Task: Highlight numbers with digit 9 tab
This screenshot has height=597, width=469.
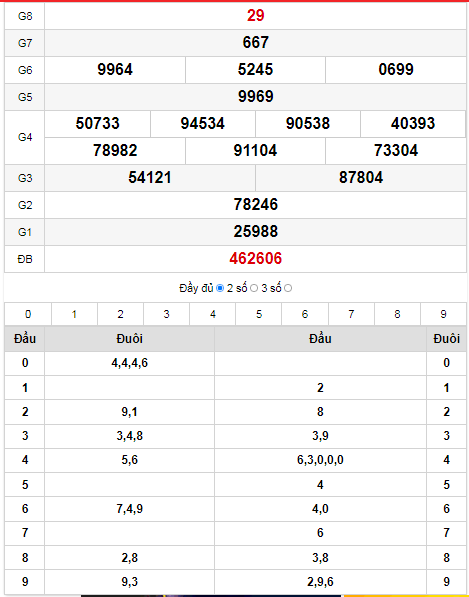Action: click(443, 314)
